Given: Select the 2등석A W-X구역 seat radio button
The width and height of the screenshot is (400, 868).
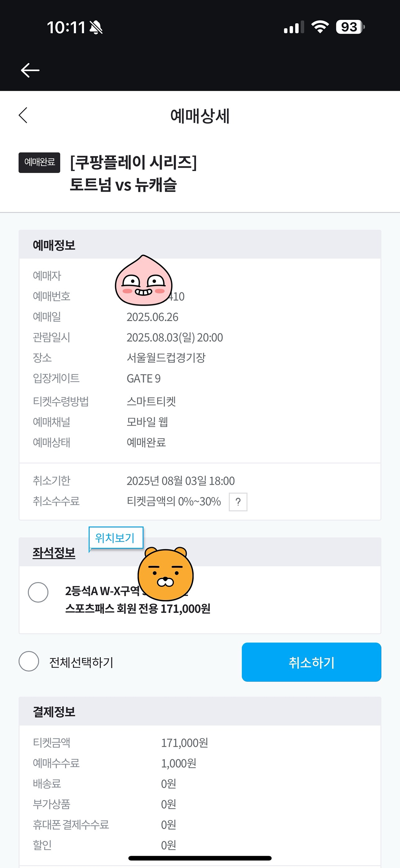Looking at the screenshot, I should (38, 592).
